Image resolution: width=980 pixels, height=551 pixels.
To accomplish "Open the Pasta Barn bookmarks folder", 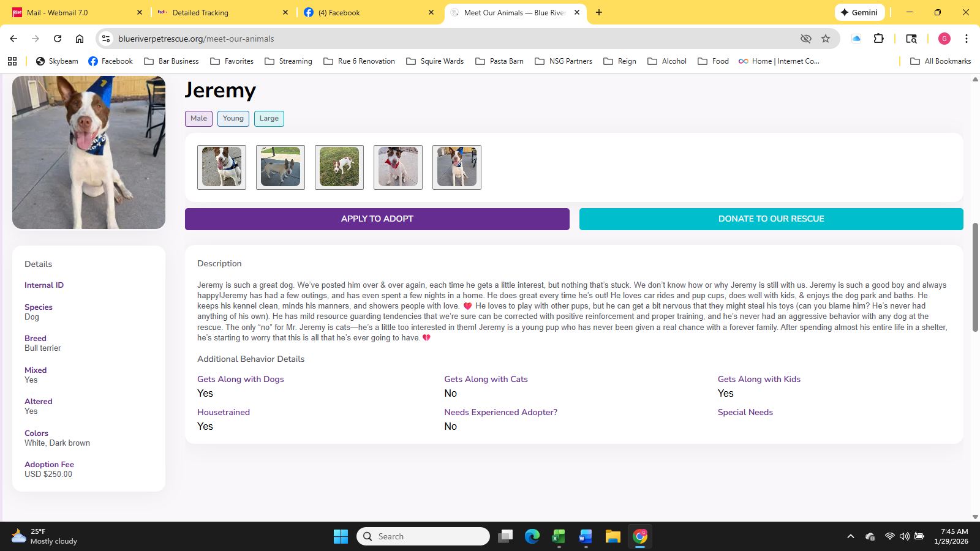I will [499, 61].
